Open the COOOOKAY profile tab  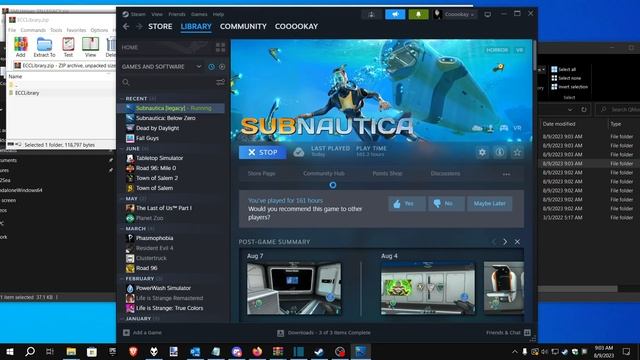point(296,27)
